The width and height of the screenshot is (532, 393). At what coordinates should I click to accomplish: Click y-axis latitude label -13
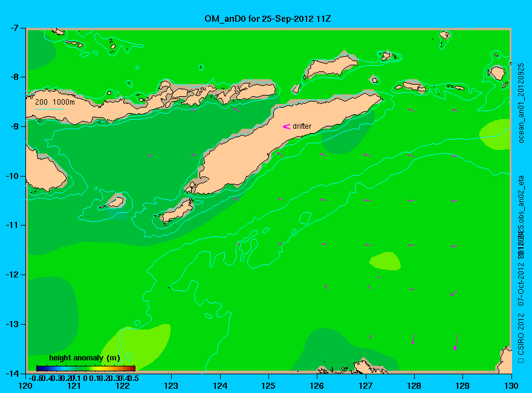point(11,324)
